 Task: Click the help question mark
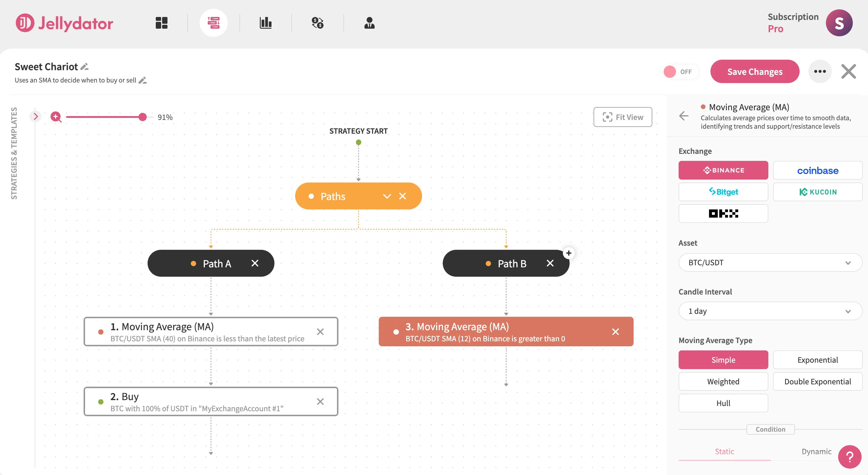pos(849,457)
